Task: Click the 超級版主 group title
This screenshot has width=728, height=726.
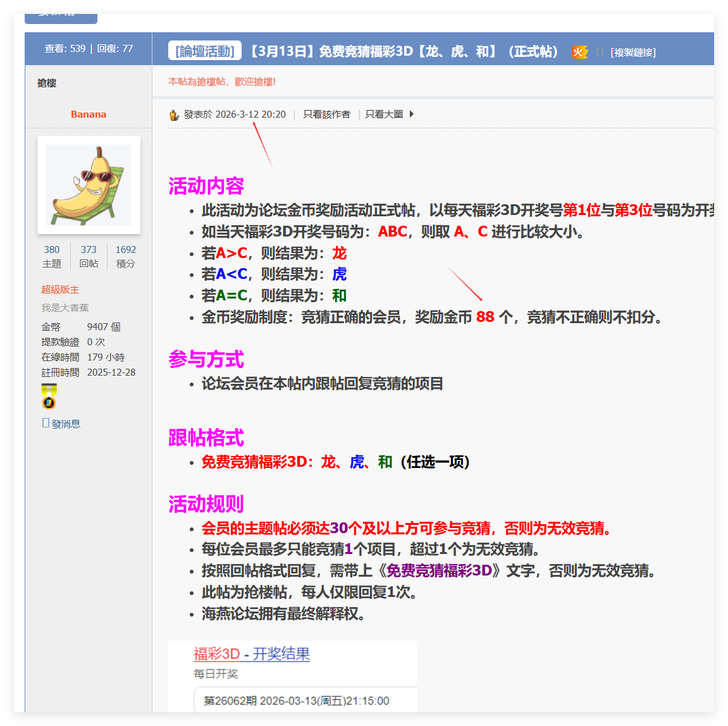Action: pos(59,289)
